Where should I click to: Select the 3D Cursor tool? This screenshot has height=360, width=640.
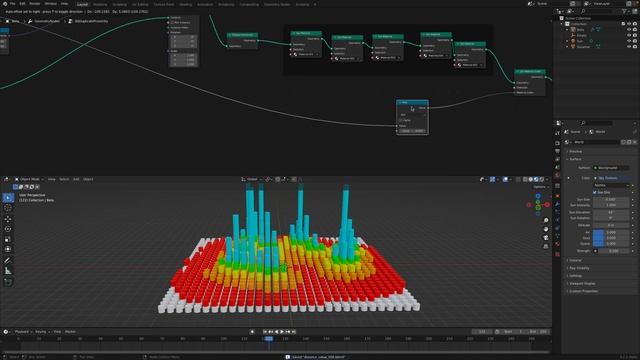(x=8, y=208)
